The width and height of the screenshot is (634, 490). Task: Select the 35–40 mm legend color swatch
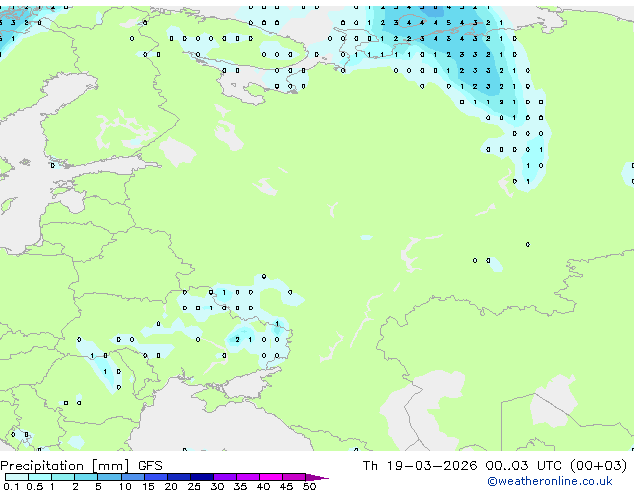click(x=248, y=477)
